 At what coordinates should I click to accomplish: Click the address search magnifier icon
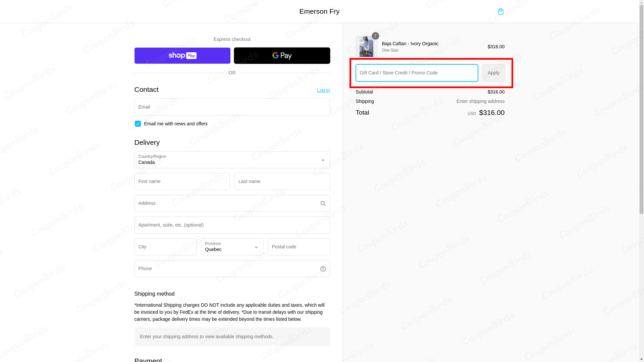pos(323,203)
